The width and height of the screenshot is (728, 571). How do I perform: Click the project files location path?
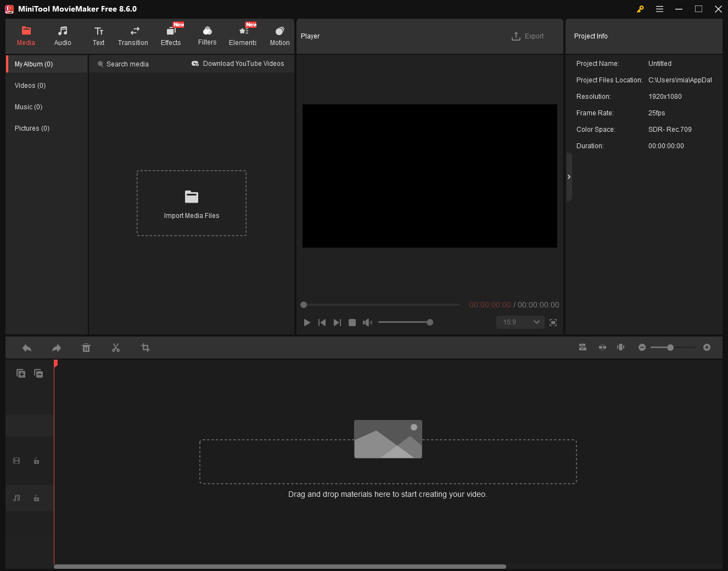[x=680, y=80]
